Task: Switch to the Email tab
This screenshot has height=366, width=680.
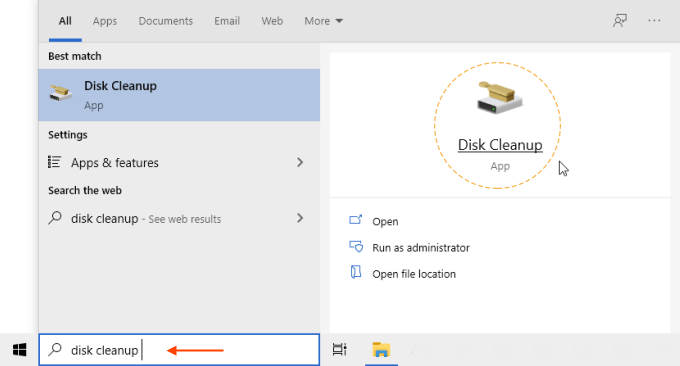Action: (x=227, y=21)
